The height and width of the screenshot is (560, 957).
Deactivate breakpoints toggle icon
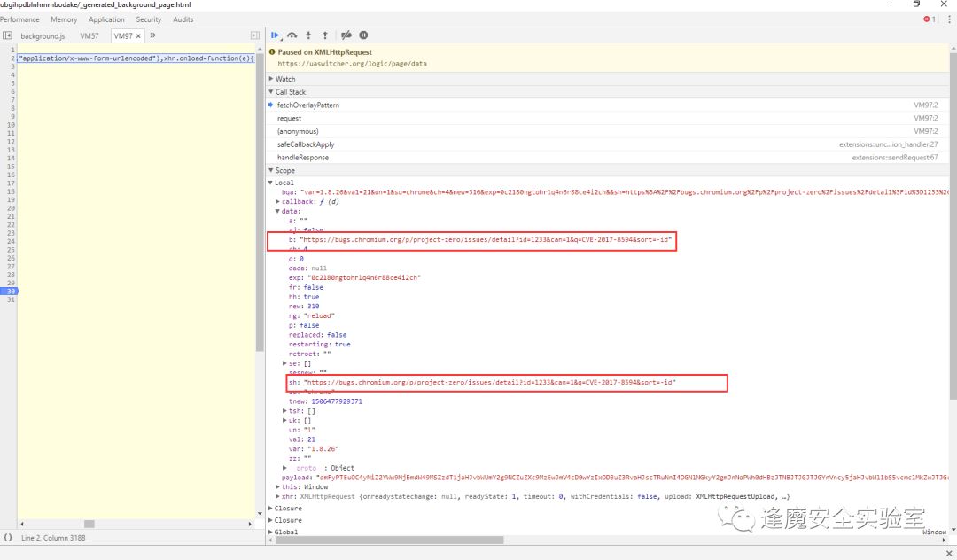click(x=346, y=35)
